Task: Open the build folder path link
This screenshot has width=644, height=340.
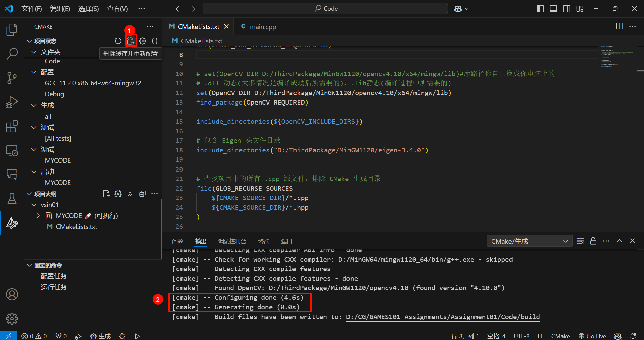Action: (443, 317)
